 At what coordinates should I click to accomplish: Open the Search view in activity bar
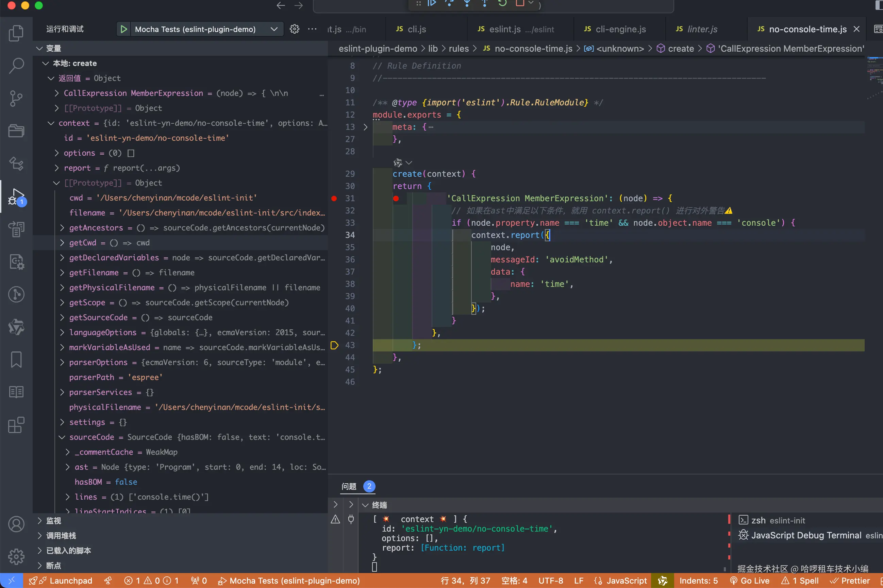tap(16, 66)
